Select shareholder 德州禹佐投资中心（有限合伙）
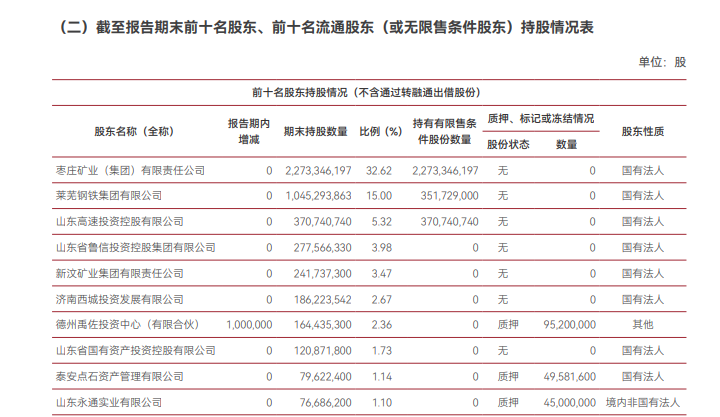The image size is (720, 417). 128,325
